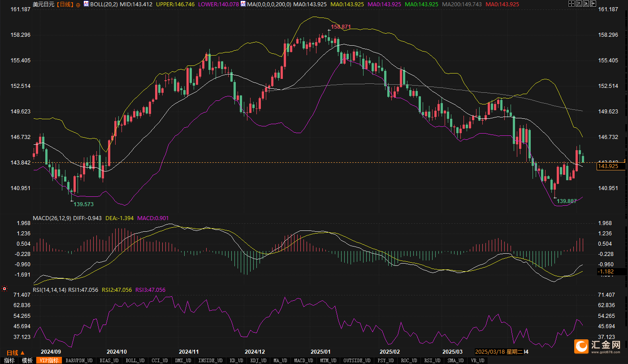Screen dimensions: 628x364
Task: Click the 158.871 high price marker
Action: pos(341,27)
